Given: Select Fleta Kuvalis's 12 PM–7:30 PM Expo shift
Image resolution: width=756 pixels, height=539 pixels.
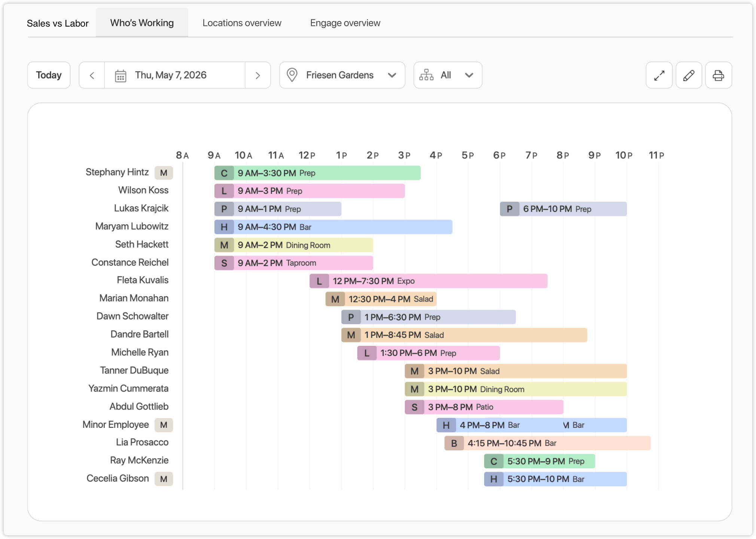Looking at the screenshot, I should [429, 281].
